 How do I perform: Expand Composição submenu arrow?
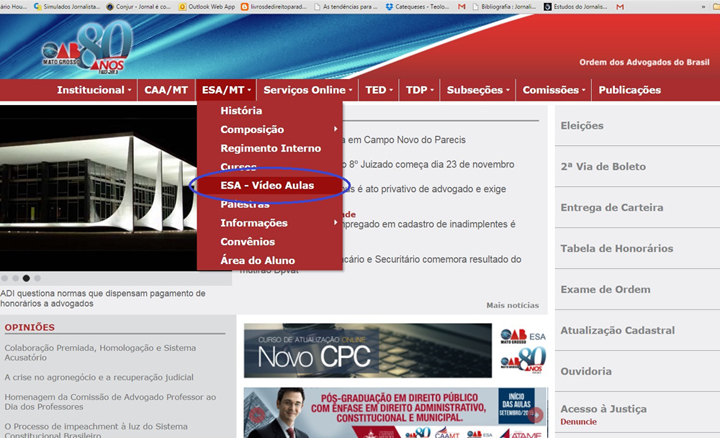click(336, 129)
